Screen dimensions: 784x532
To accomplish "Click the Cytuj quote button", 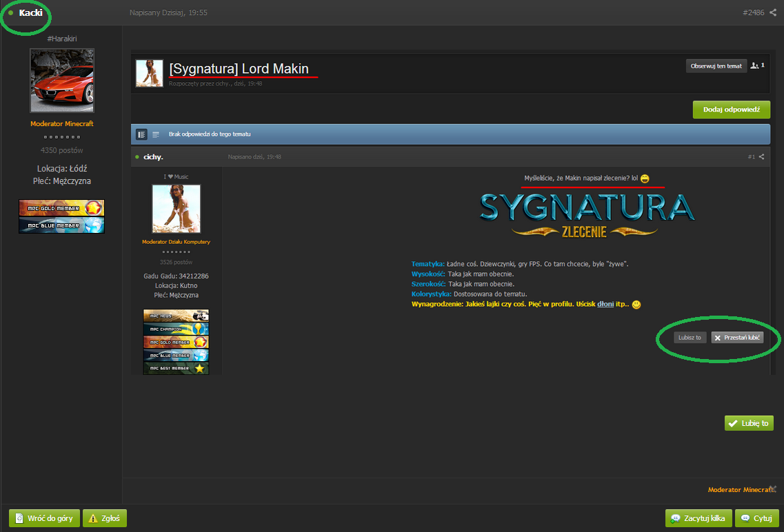I will click(x=756, y=518).
